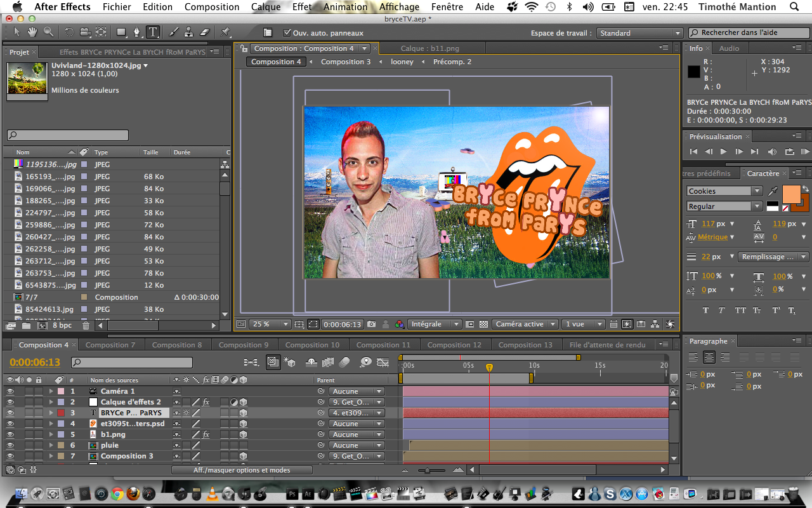Take a snapshot with the camera icon
The image size is (812, 508).
[x=371, y=324]
